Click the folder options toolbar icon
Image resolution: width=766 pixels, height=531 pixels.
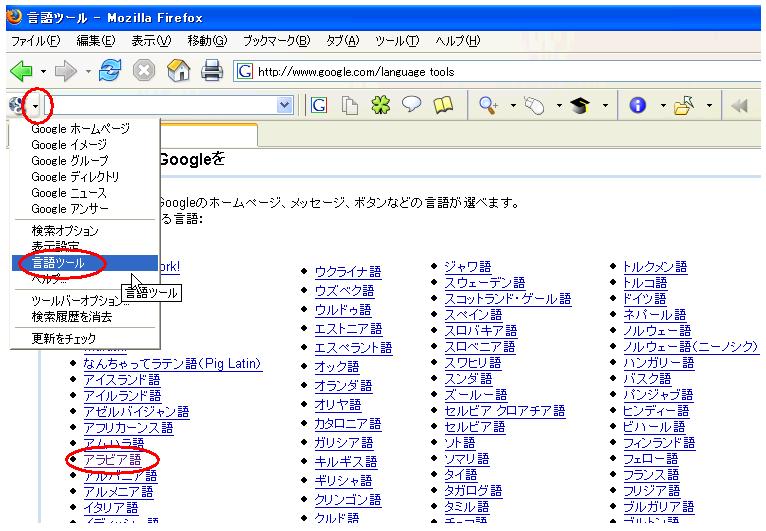pos(684,105)
